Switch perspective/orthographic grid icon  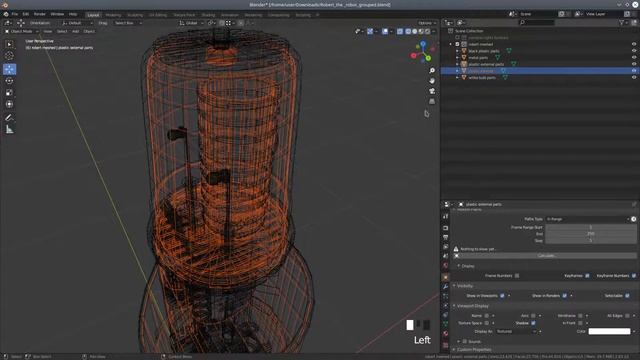coord(432,101)
